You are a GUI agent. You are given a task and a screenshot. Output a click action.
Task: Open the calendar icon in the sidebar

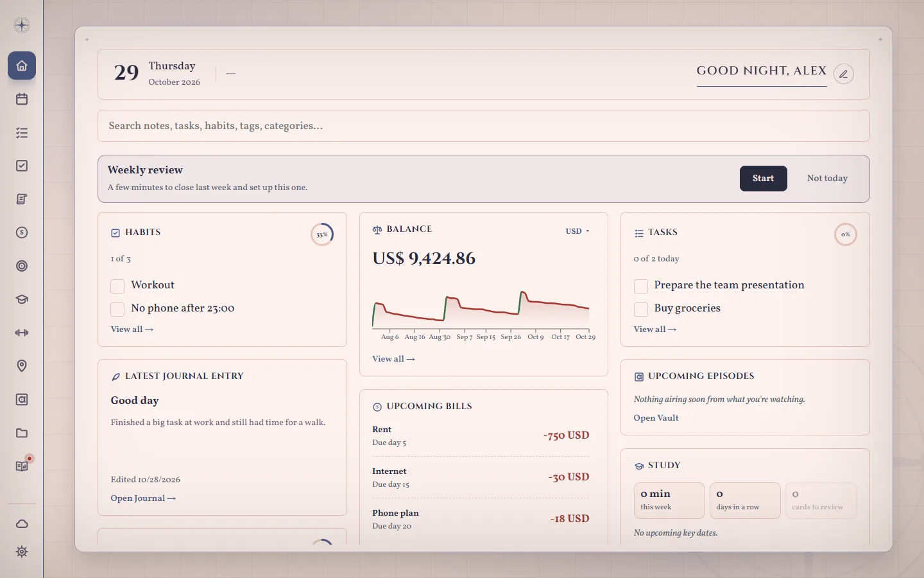[22, 99]
